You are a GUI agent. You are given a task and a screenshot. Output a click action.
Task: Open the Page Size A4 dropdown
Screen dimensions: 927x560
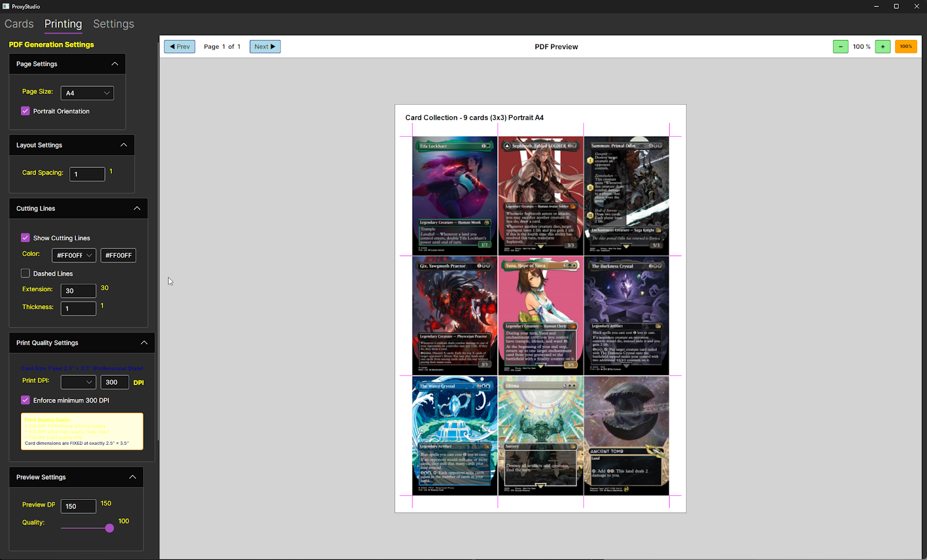[87, 93]
